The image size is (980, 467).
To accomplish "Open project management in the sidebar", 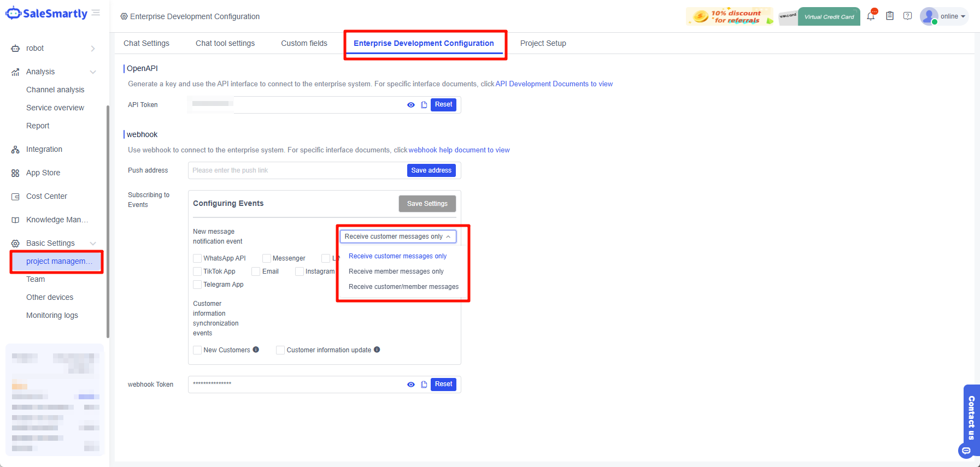I will tap(57, 261).
